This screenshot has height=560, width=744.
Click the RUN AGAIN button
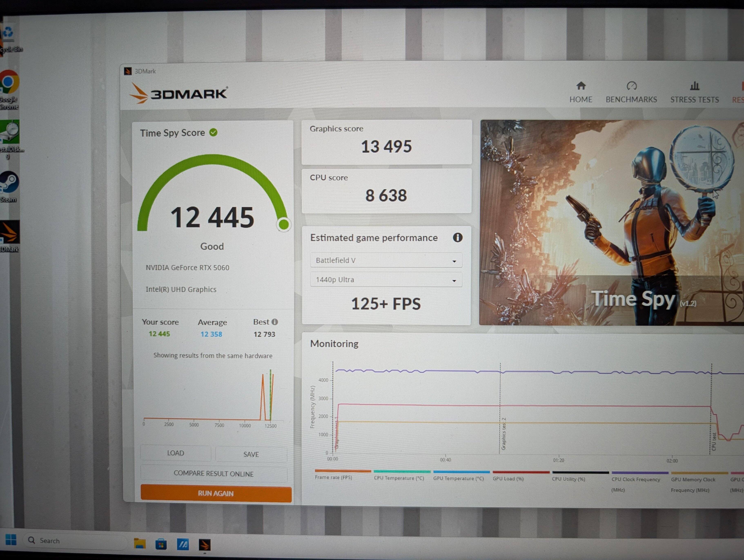[x=216, y=493]
